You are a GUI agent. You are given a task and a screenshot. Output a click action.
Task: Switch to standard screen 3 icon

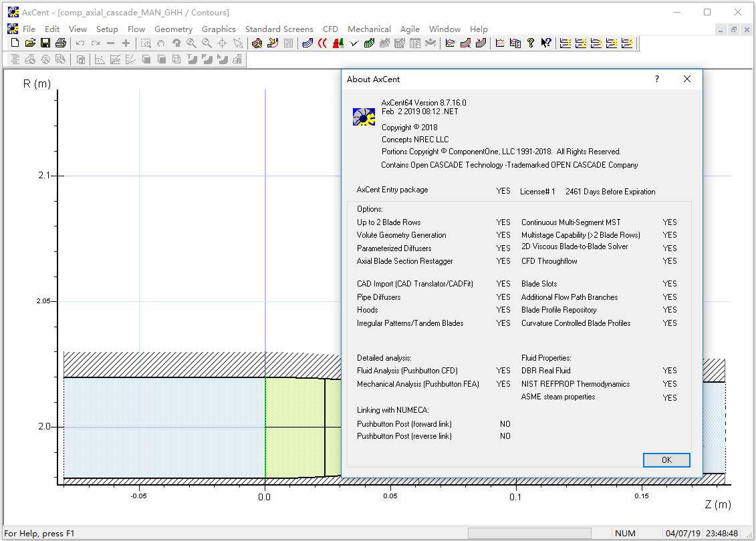click(596, 43)
